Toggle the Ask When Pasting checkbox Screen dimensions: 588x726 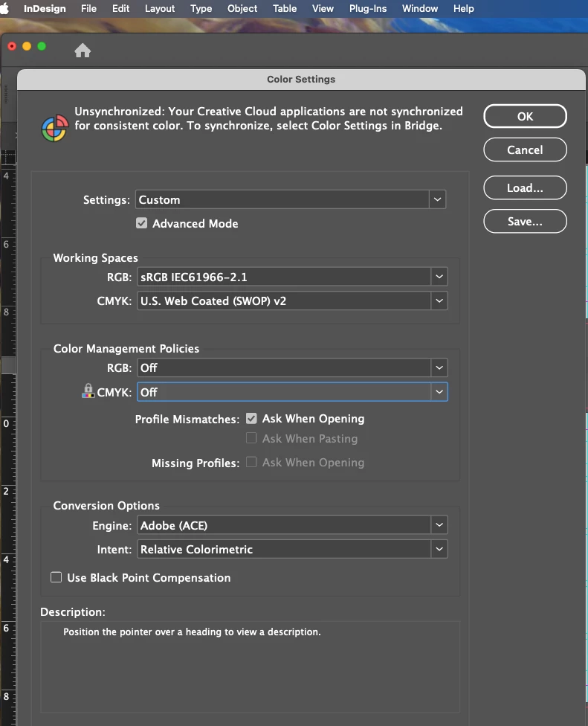[251, 438]
